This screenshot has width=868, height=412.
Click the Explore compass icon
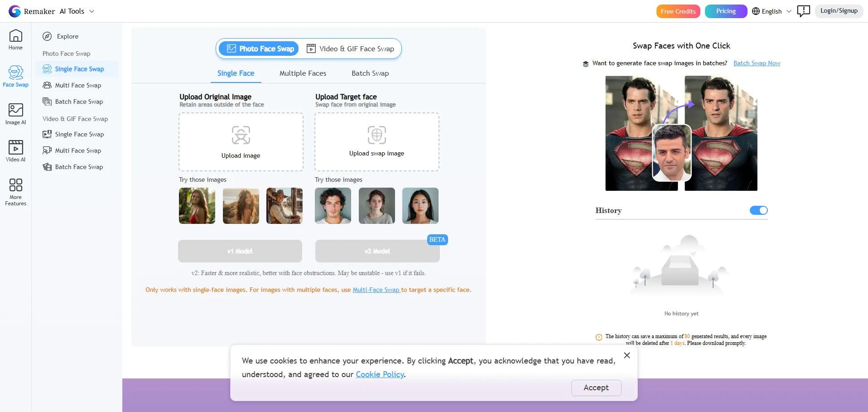47,36
